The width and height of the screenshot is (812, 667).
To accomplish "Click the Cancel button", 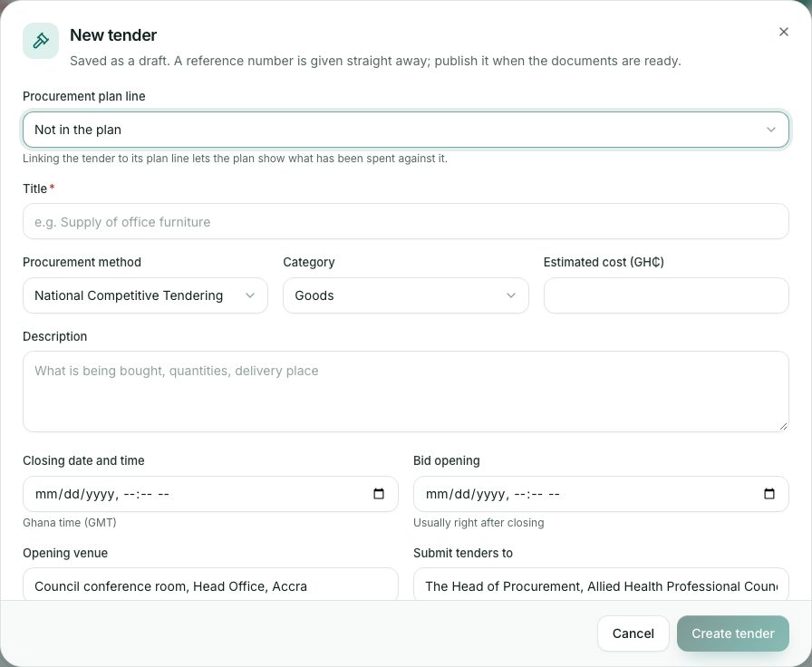I will coord(633,633).
